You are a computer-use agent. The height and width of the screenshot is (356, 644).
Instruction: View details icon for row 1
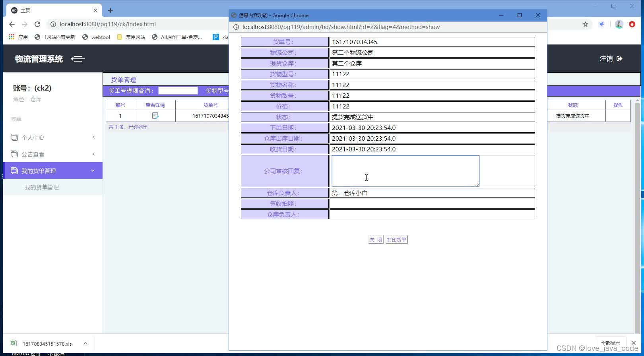(x=155, y=116)
